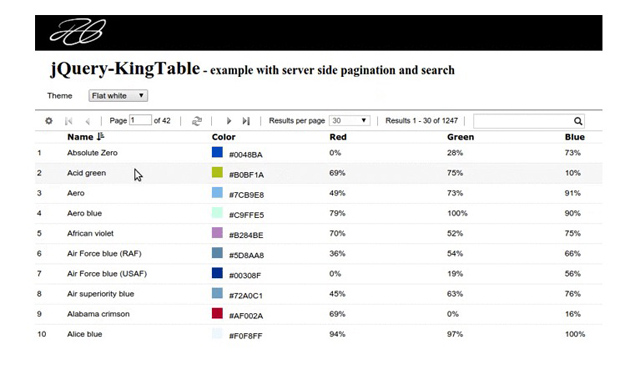The width and height of the screenshot is (625, 375).
Task: Click the hex code #B284BE
Action: click(246, 235)
